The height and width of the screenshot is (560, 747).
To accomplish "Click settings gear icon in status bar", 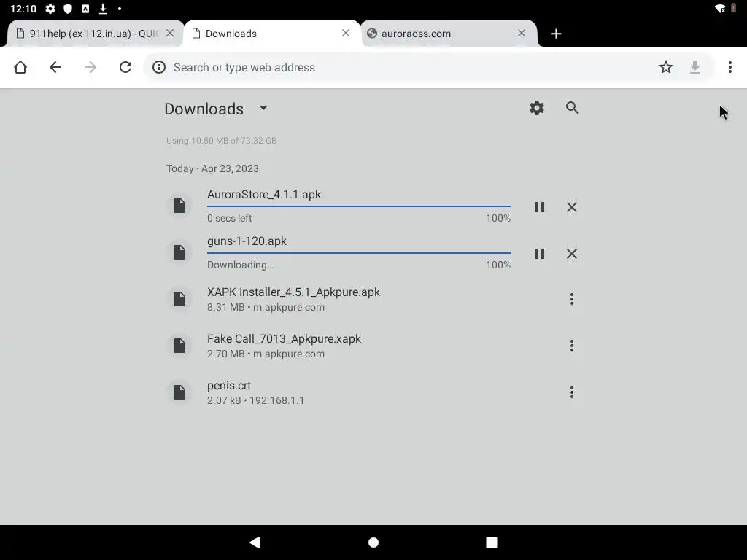I will click(50, 9).
